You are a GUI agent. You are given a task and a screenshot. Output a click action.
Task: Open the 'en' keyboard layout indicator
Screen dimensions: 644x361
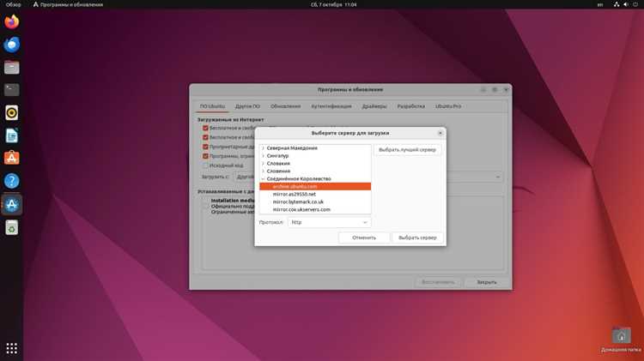point(600,4)
